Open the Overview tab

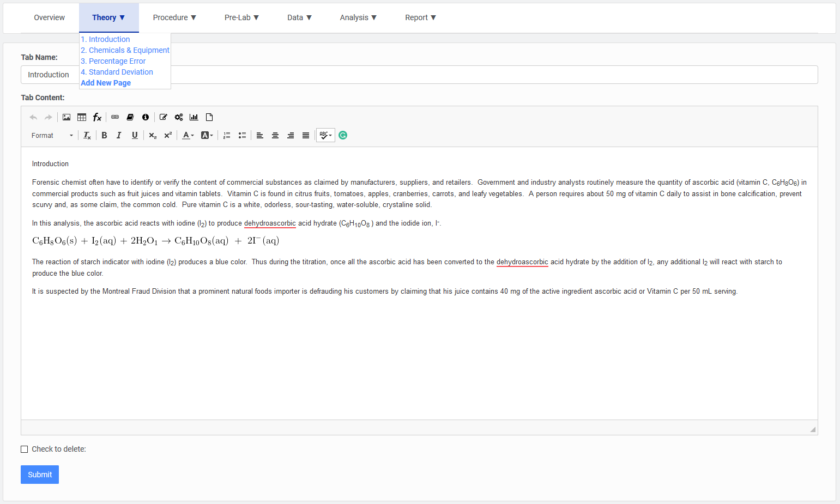coord(50,17)
